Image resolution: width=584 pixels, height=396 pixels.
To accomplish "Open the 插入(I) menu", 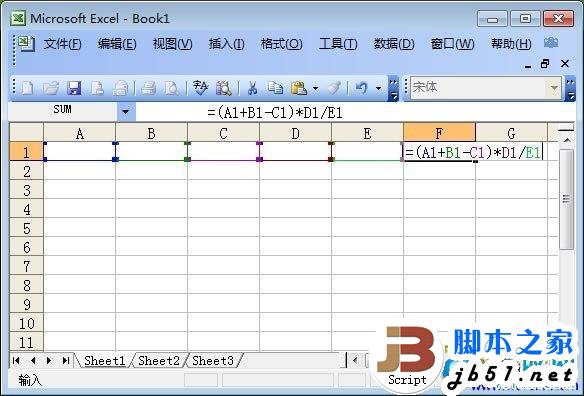I will coord(226,44).
